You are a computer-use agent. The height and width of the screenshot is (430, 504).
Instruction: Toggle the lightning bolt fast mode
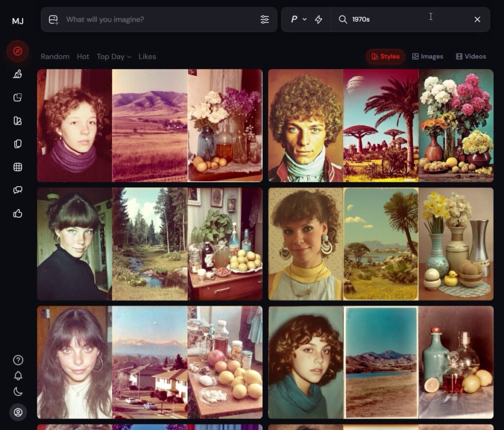pos(318,20)
